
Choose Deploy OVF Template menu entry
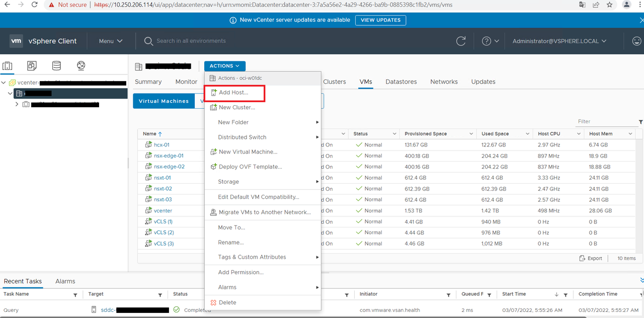tap(250, 167)
